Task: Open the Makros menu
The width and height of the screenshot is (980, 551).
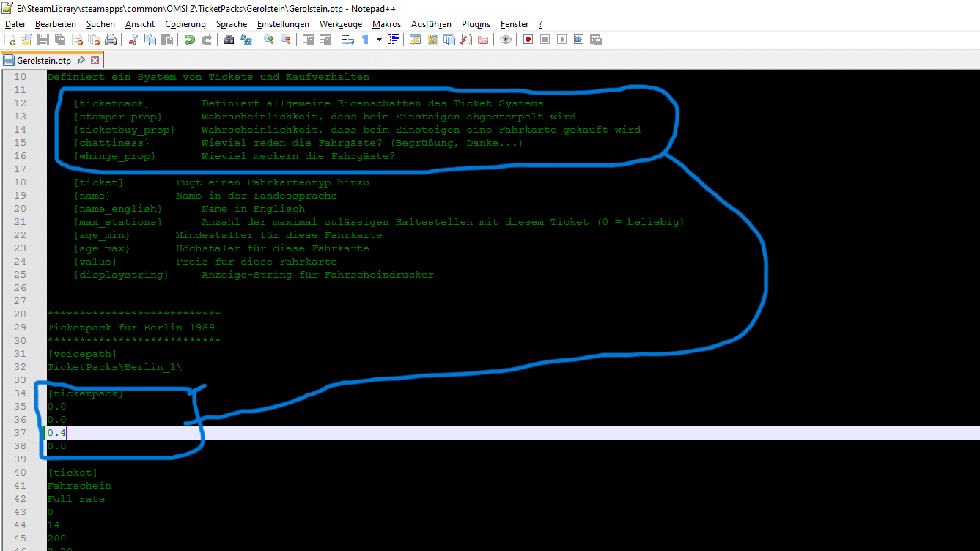Action: pyautogui.click(x=386, y=24)
